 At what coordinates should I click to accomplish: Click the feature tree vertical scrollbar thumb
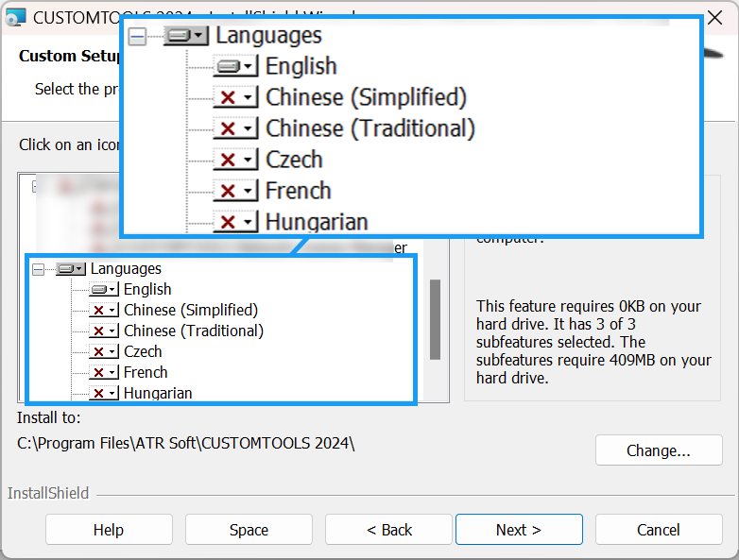pos(435,320)
